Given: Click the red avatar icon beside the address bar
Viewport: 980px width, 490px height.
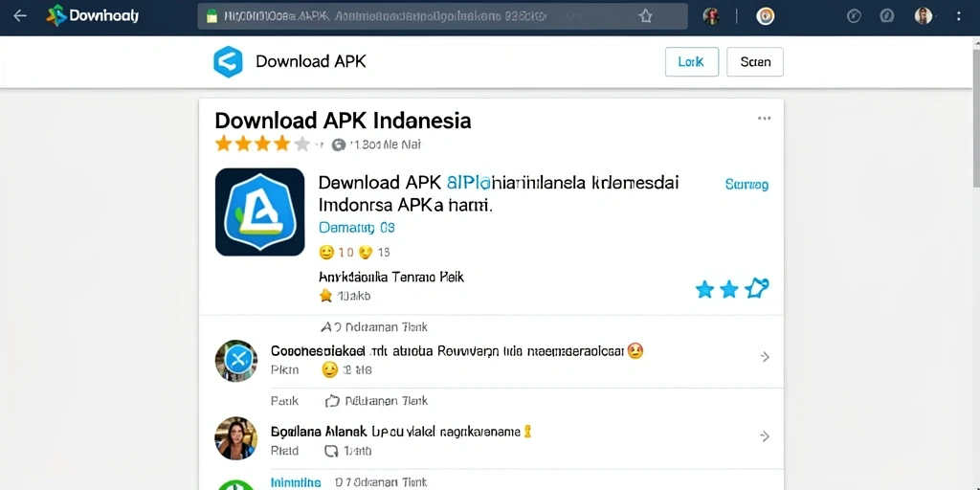Looking at the screenshot, I should (x=711, y=16).
